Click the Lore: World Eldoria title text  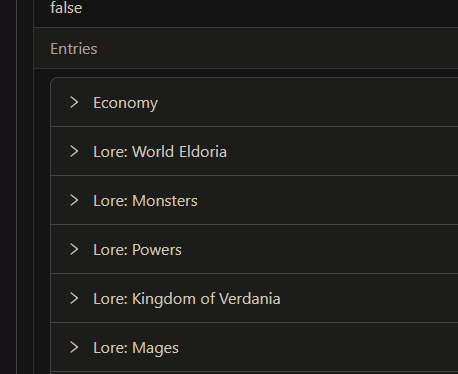pos(160,152)
